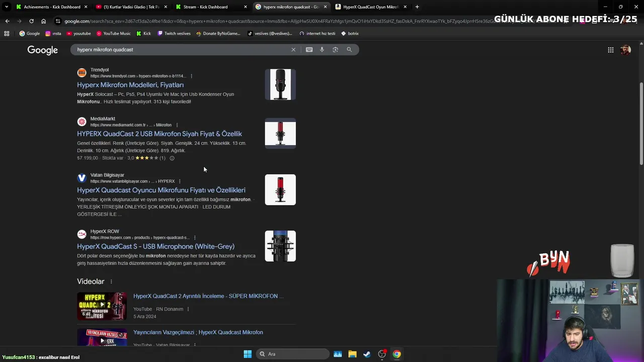
Task: Open the Google bookmark
Action: coord(30,33)
